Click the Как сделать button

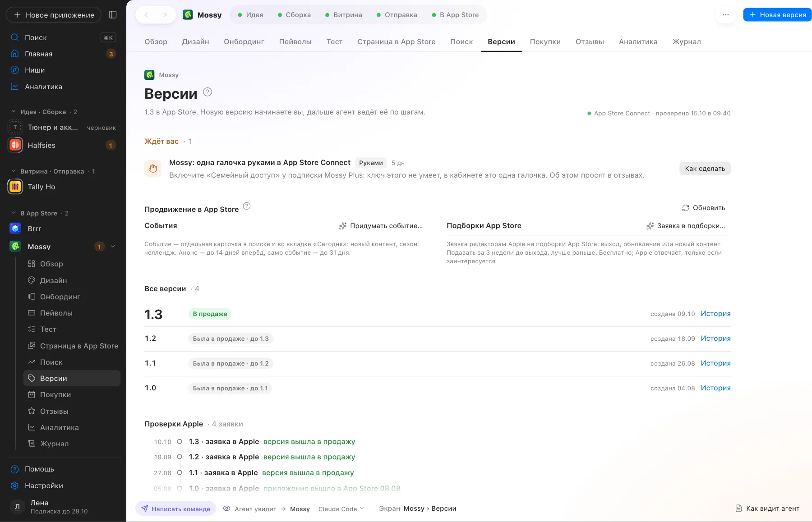click(705, 169)
